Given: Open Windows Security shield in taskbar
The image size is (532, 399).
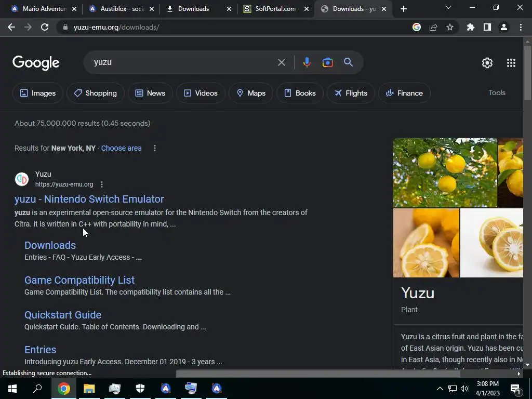Looking at the screenshot, I should pyautogui.click(x=140, y=389).
